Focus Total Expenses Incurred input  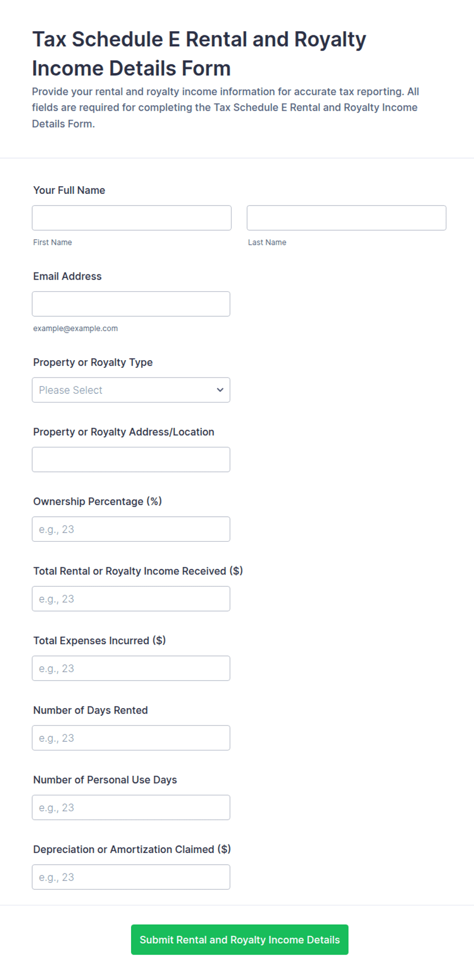131,668
